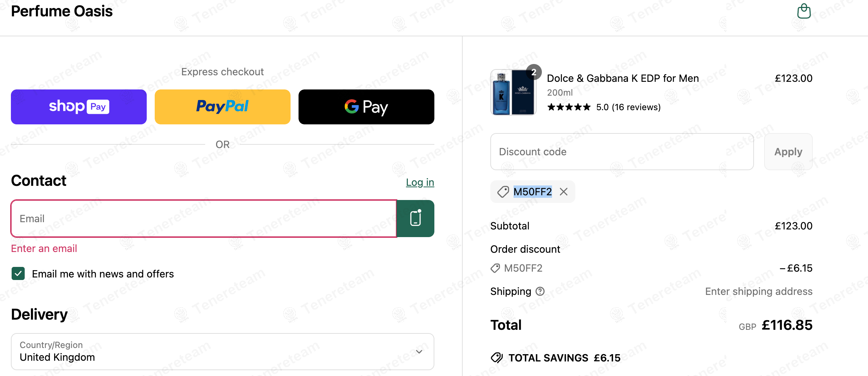This screenshot has height=376, width=868.
Task: Click the green phone icon beside Email
Action: [415, 219]
